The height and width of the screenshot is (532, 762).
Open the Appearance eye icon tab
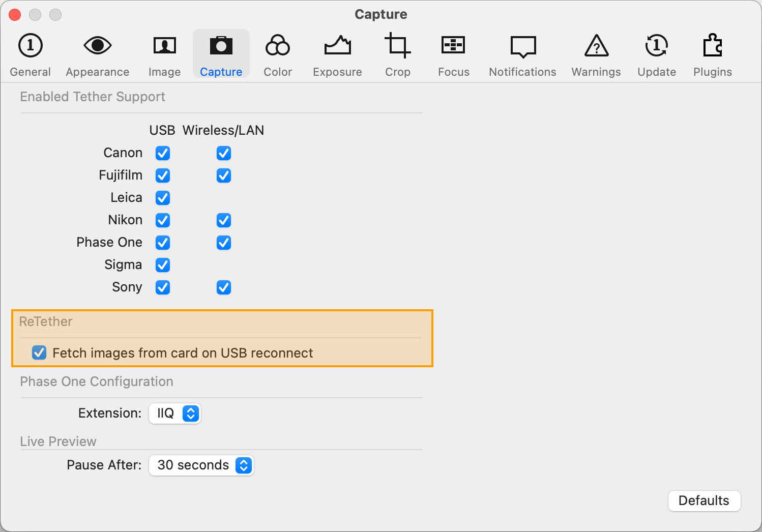coord(97,46)
